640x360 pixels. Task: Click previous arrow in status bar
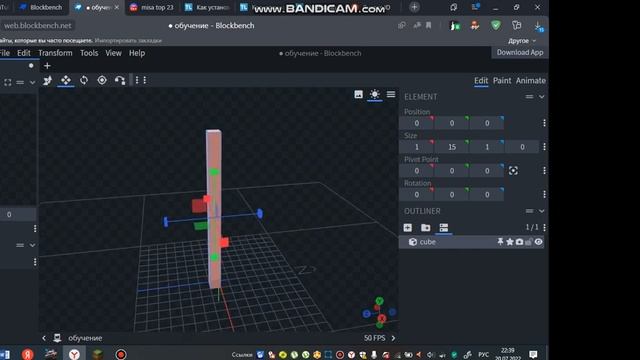tap(44, 338)
